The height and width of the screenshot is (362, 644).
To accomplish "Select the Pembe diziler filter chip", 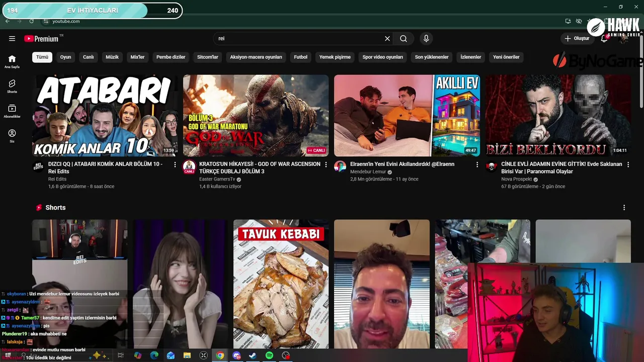I will click(171, 57).
